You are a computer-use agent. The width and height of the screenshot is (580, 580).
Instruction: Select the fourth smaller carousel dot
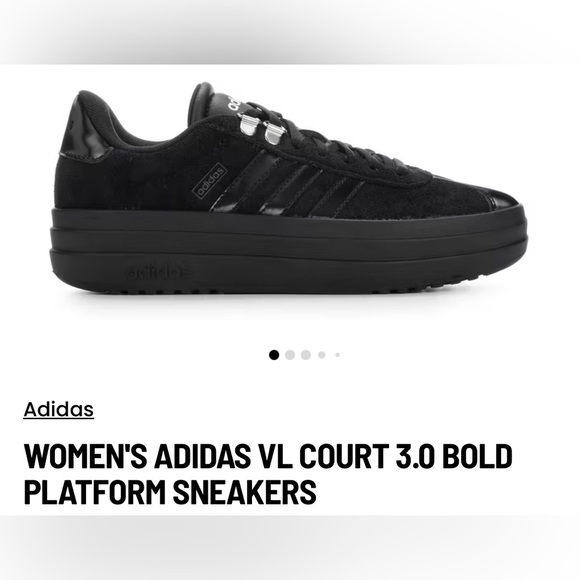[x=322, y=355]
